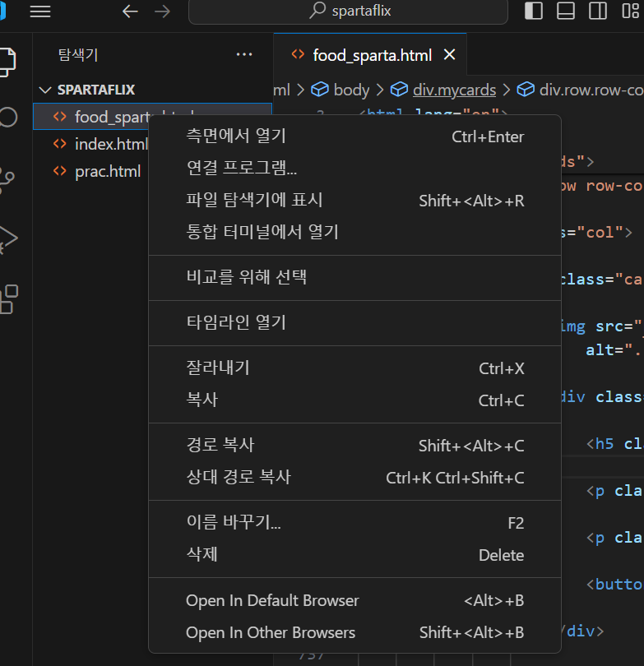
Task: Click the 'alt=' code line
Action: tap(614, 350)
